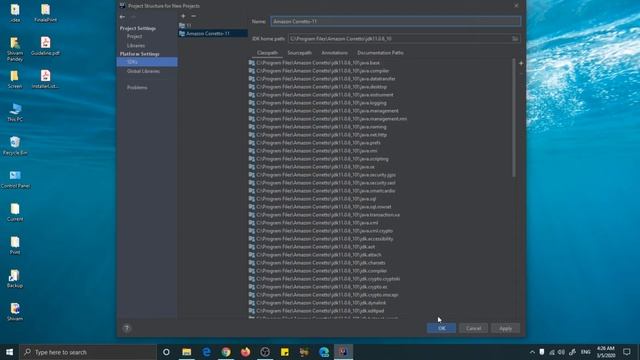Select the java.transaction.xa classpath entry
The image size is (640, 360).
pyautogui.click(x=324, y=215)
